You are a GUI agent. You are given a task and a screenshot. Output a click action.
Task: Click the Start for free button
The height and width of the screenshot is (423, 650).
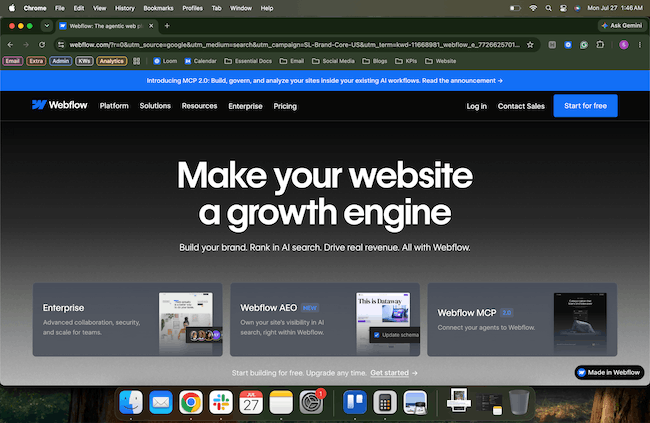click(x=585, y=106)
